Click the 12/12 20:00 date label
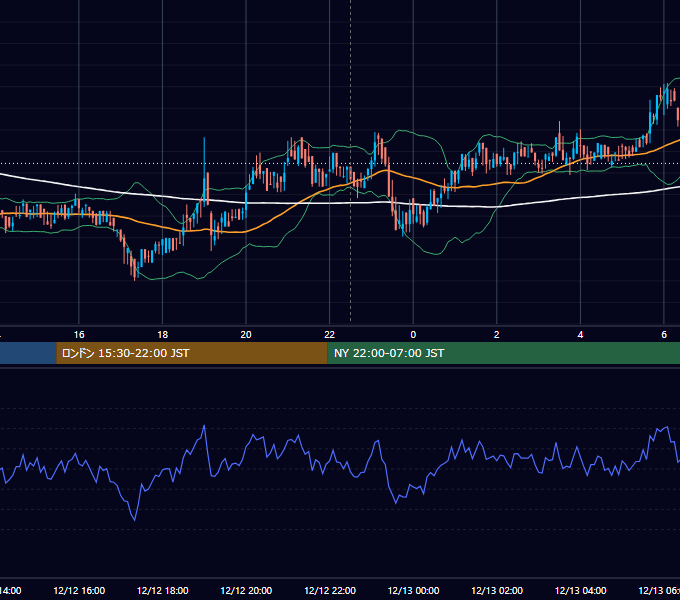Image resolution: width=680 pixels, height=600 pixels. pyautogui.click(x=246, y=590)
